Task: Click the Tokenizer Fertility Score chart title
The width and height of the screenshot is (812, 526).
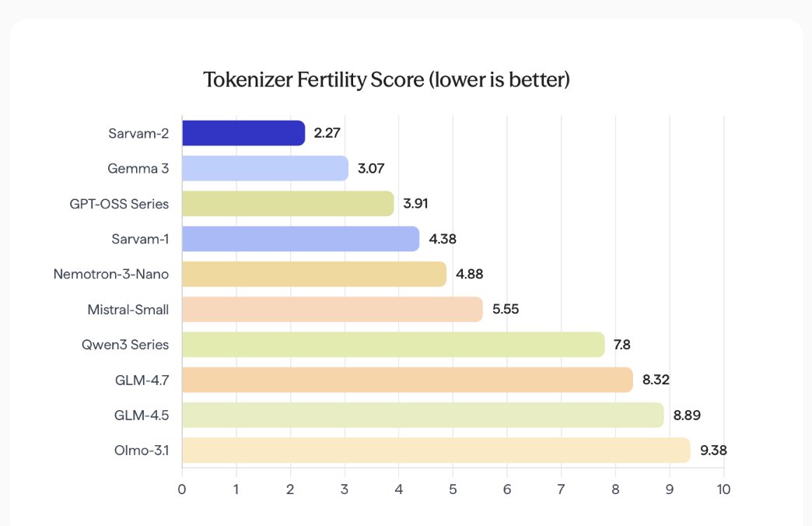Action: (x=387, y=79)
